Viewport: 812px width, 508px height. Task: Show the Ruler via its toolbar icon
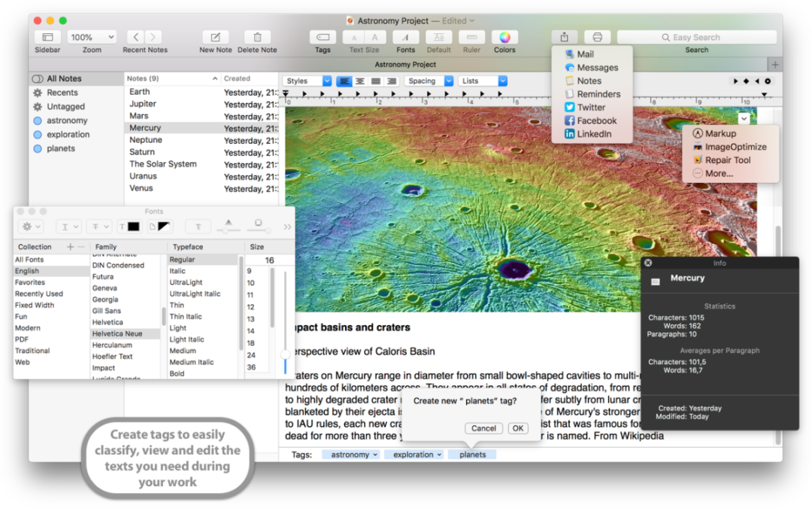coord(471,36)
